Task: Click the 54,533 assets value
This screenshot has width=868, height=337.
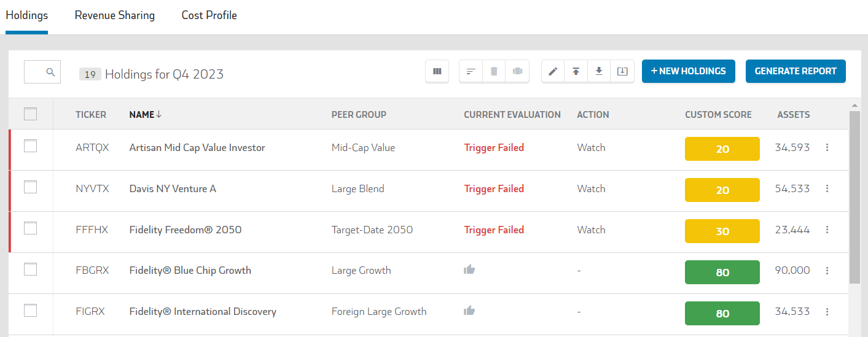Action: pyautogui.click(x=792, y=188)
